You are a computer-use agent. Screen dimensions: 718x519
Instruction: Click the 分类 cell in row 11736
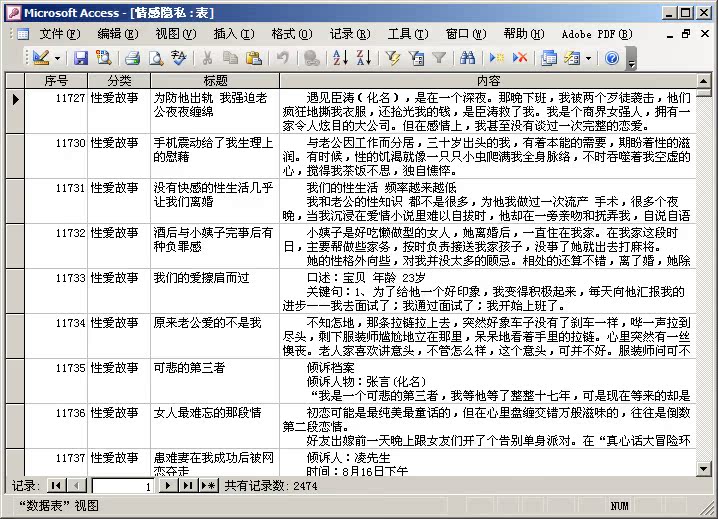[119, 426]
